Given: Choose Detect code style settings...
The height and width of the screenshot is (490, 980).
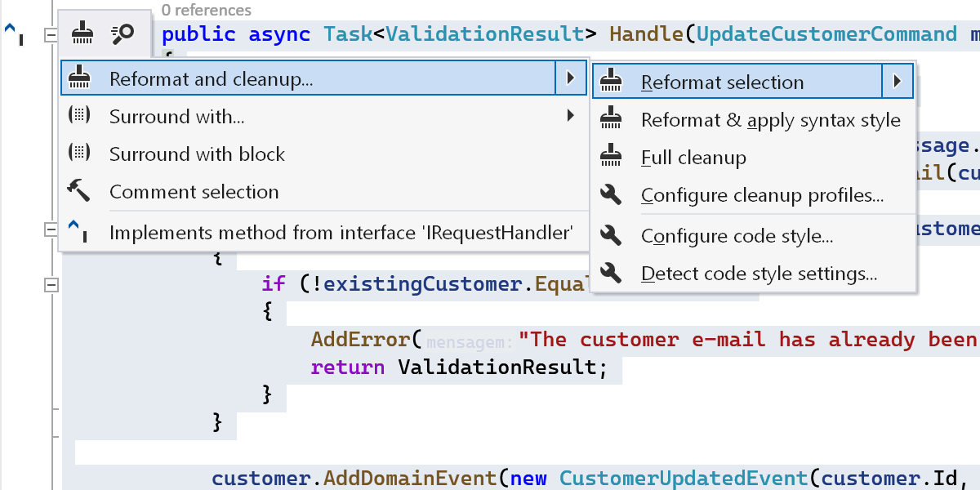Looking at the screenshot, I should pyautogui.click(x=752, y=274).
